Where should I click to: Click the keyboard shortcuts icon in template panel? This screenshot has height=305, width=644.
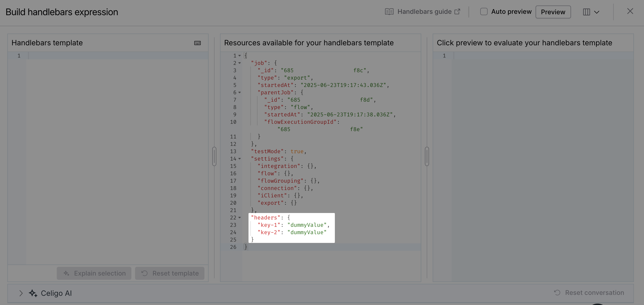click(x=198, y=43)
